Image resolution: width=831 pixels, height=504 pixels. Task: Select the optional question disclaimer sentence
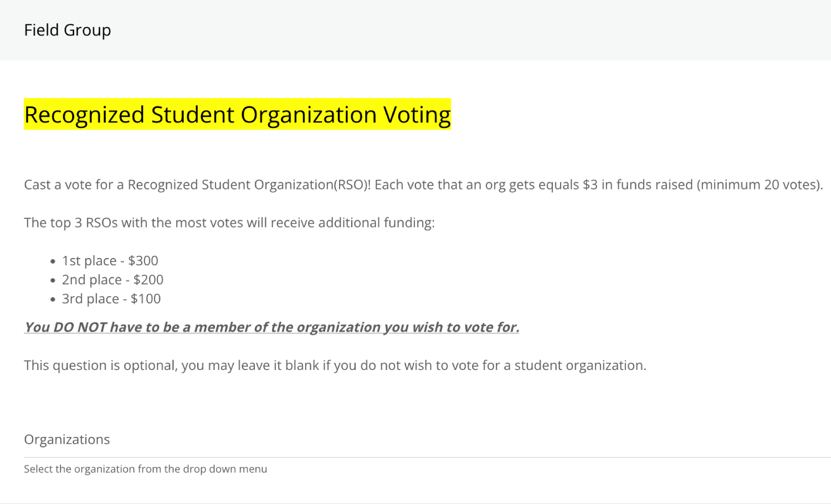335,365
